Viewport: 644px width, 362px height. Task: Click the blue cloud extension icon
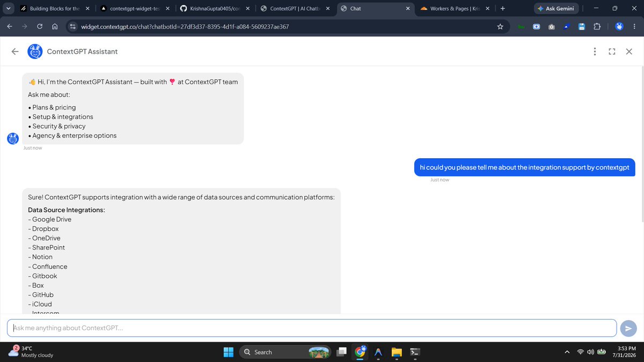click(566, 26)
